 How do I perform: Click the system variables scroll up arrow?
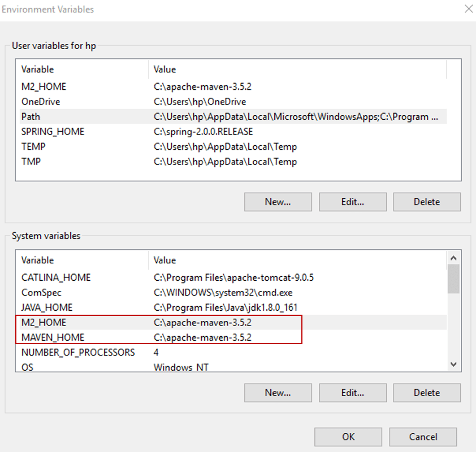click(x=453, y=258)
